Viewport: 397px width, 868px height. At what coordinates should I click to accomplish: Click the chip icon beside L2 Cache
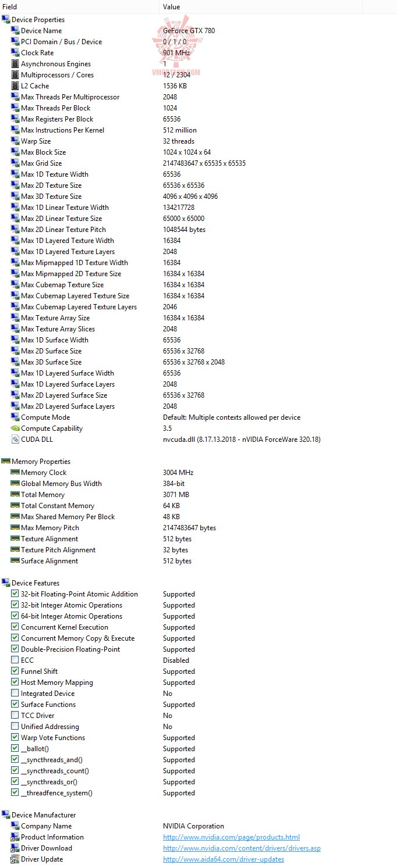pos(15,86)
